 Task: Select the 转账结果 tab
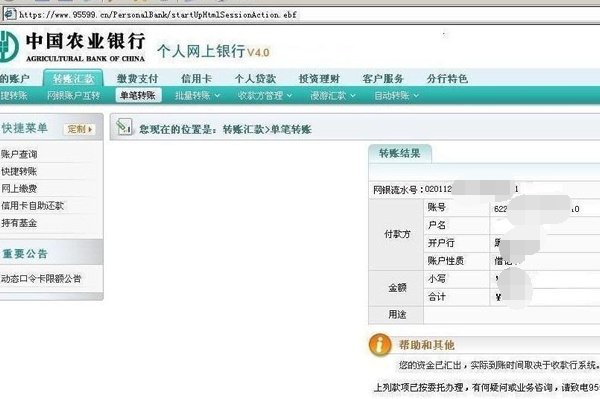[400, 154]
